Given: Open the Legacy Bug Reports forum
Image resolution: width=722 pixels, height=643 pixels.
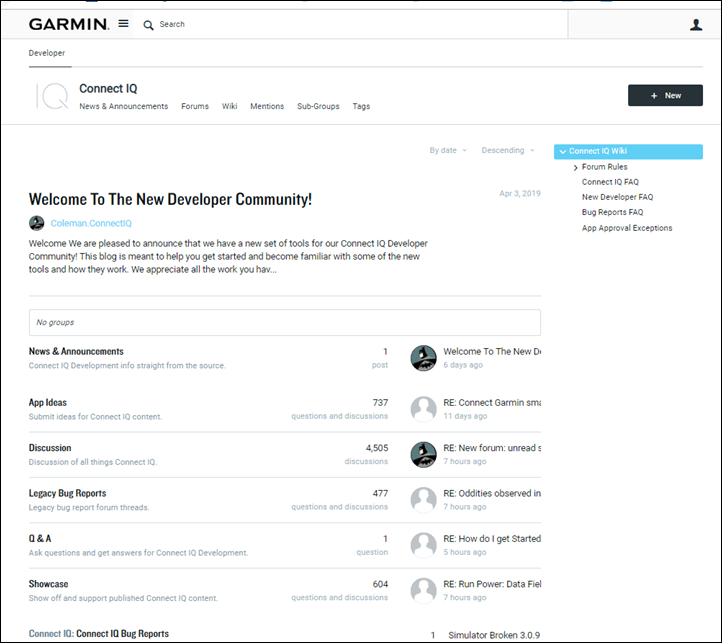Looking at the screenshot, I should click(x=67, y=493).
